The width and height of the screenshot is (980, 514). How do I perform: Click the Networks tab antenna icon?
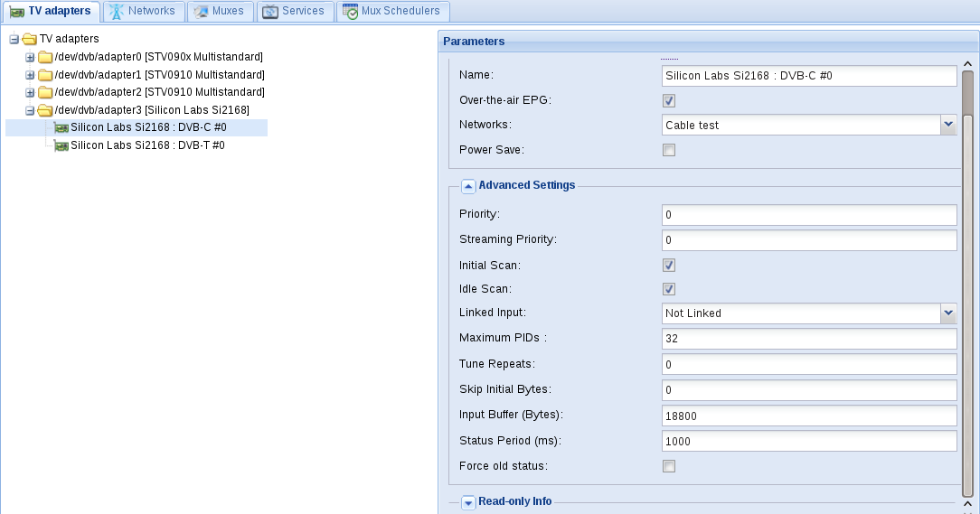[117, 11]
